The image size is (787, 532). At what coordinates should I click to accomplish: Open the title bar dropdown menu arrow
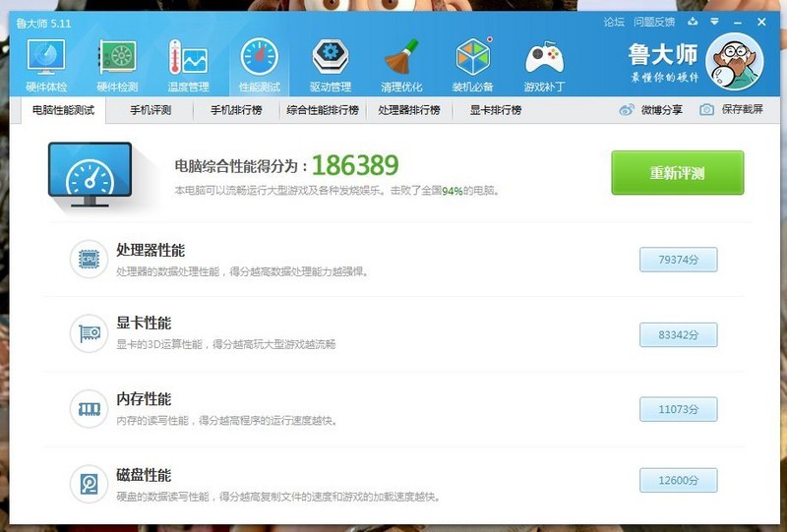coord(715,22)
